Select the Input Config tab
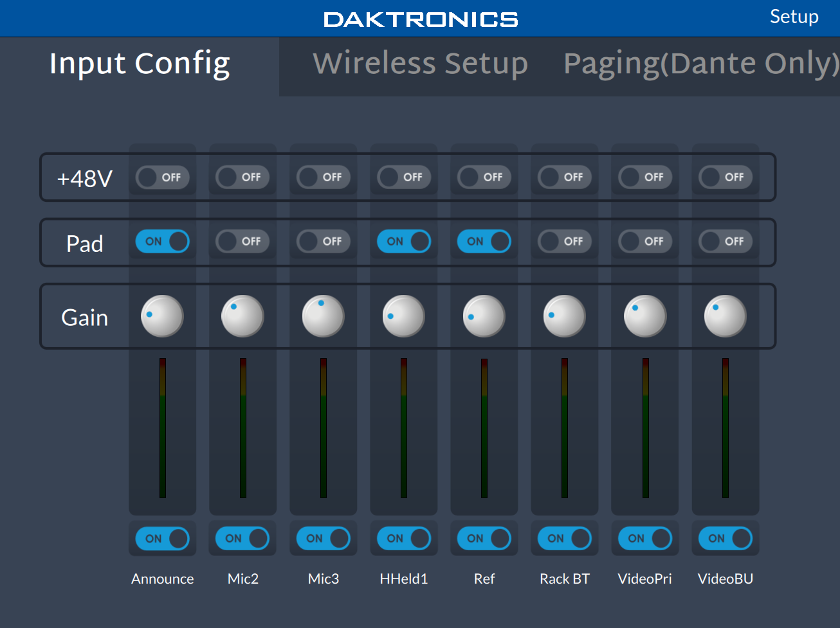This screenshot has height=628, width=840. tap(140, 64)
